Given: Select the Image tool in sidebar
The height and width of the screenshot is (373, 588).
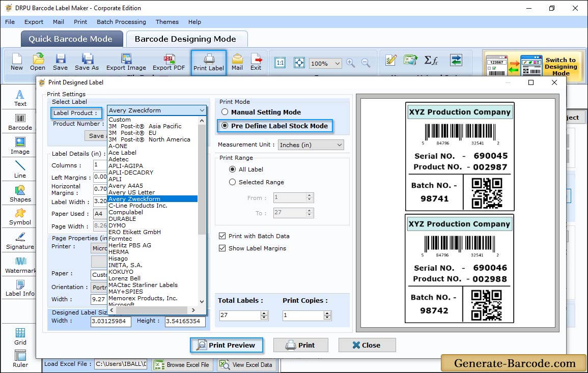Looking at the screenshot, I should [20, 146].
